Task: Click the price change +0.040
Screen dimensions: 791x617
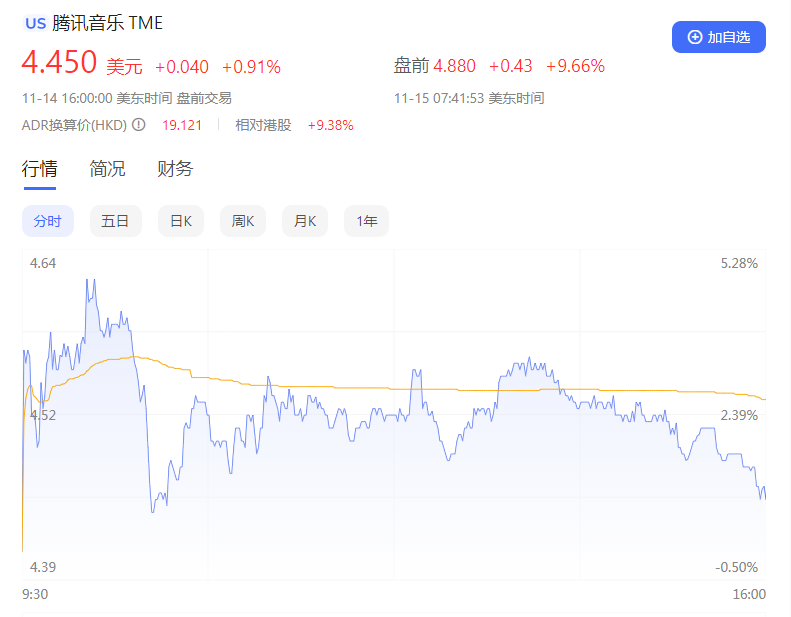Action: (x=182, y=67)
